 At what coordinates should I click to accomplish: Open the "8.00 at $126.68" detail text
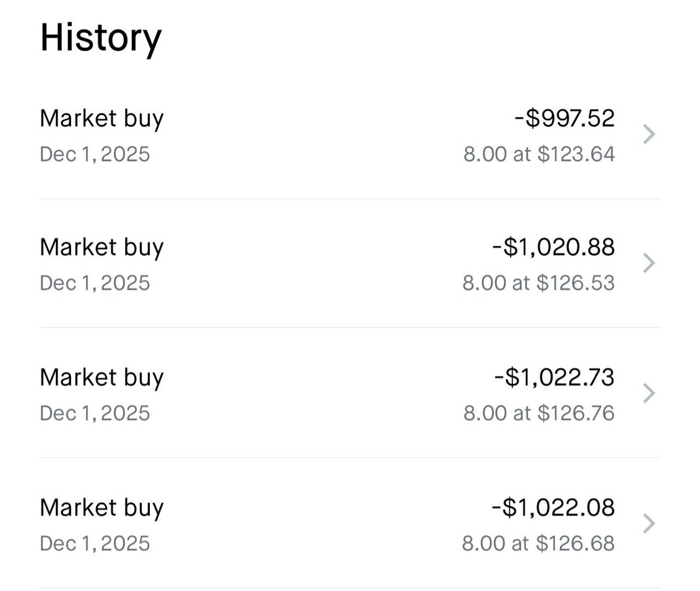pos(538,544)
